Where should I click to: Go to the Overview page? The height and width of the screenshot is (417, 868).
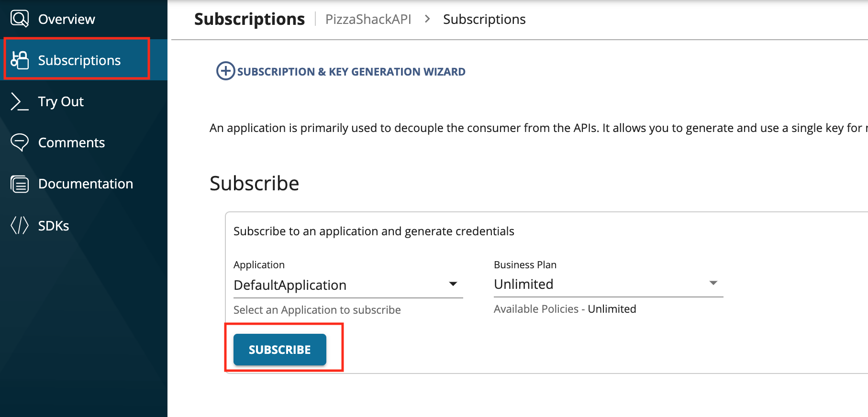66,19
